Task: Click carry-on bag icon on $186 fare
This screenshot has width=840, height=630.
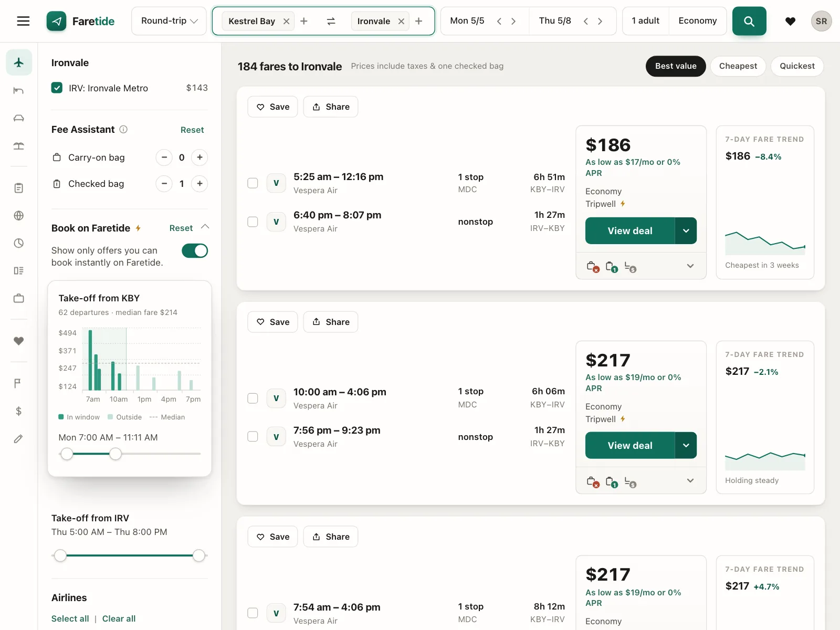Action: (x=593, y=267)
